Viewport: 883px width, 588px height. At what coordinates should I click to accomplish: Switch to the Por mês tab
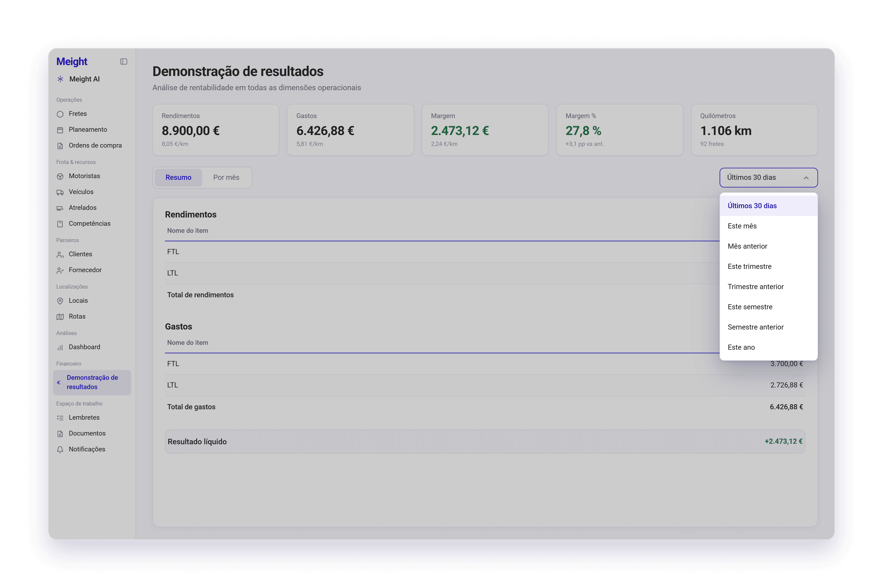pos(226,177)
